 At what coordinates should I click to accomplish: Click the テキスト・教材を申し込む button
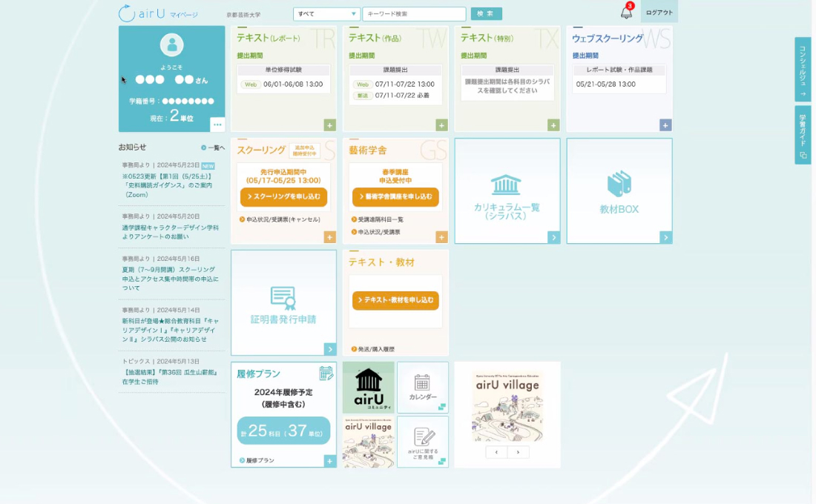(395, 300)
